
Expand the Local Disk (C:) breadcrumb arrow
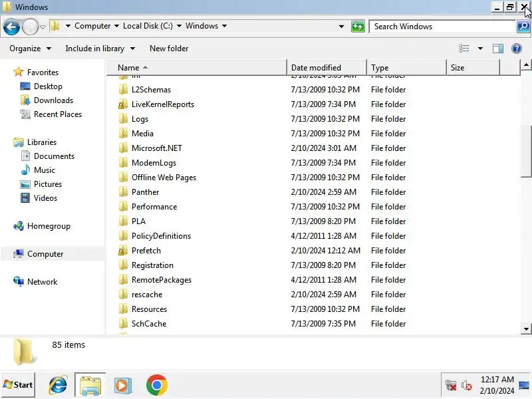point(179,26)
